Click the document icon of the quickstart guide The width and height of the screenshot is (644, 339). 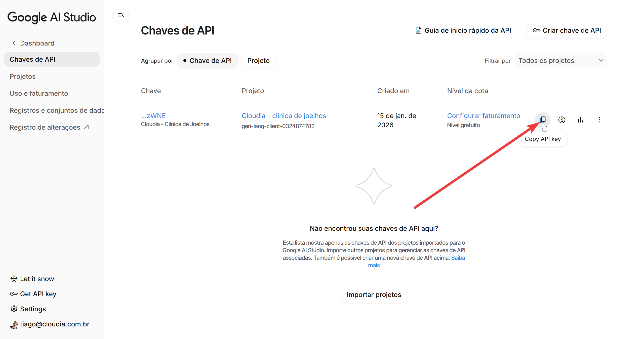[x=418, y=30]
